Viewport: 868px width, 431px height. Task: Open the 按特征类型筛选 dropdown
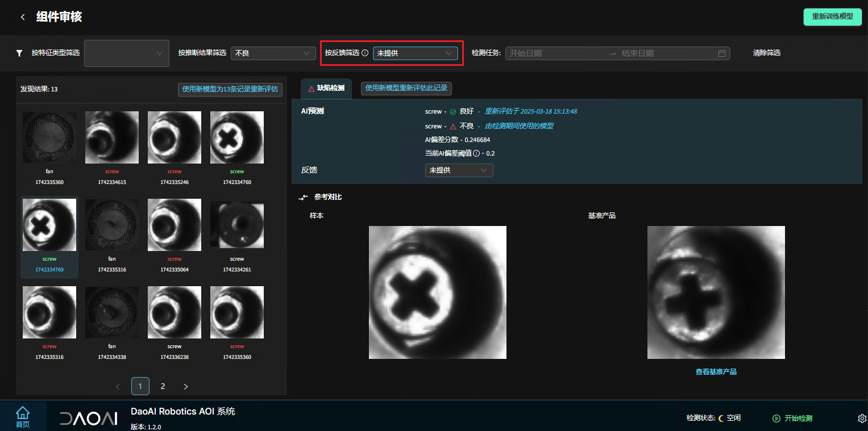click(x=127, y=53)
